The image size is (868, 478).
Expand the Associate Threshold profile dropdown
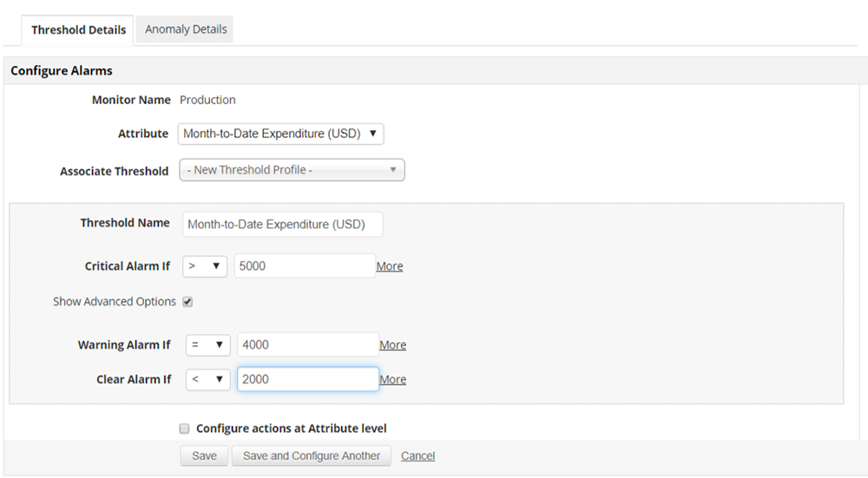tap(292, 170)
